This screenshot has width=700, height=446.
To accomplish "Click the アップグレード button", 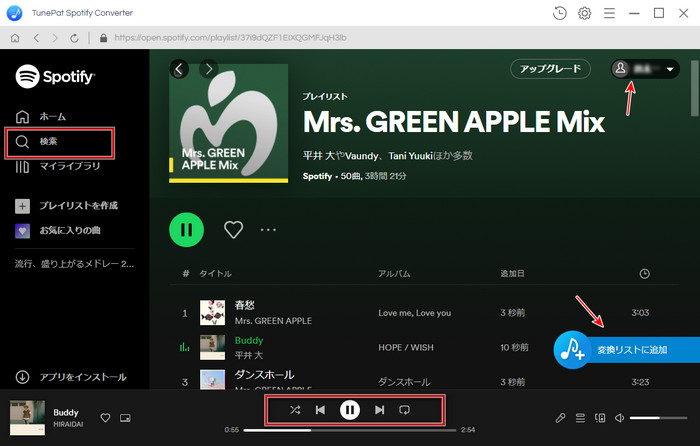I will tap(550, 69).
